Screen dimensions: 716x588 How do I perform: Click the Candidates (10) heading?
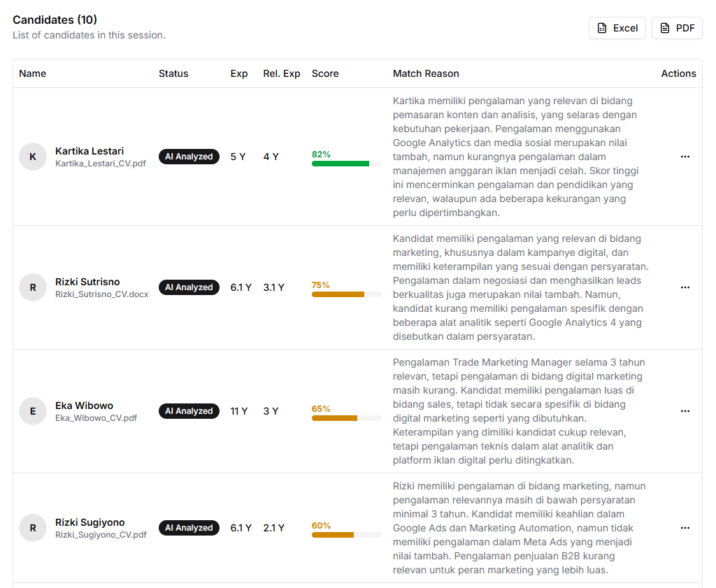click(55, 20)
